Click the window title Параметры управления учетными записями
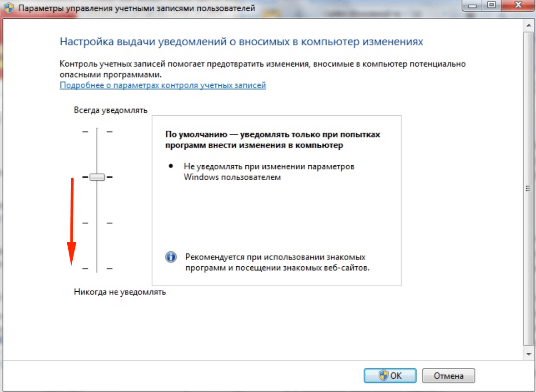The image size is (536, 392). (137, 8)
